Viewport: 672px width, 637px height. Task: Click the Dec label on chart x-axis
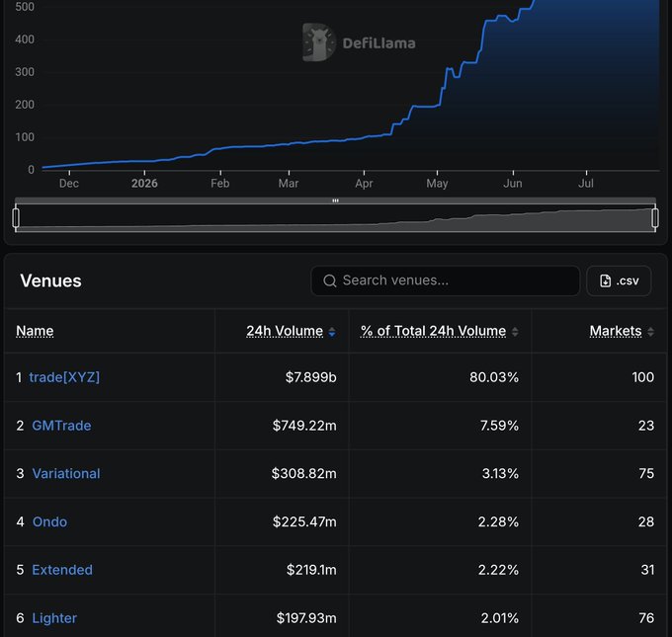coord(69,184)
